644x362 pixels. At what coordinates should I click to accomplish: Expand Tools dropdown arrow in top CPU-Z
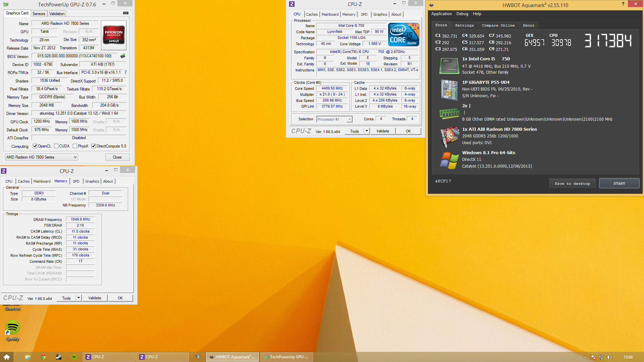pos(367,131)
